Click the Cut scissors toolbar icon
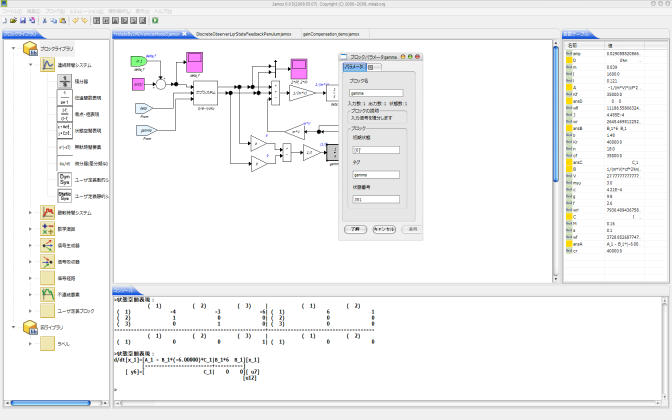This screenshot has height=420, width=672. tap(46, 19)
